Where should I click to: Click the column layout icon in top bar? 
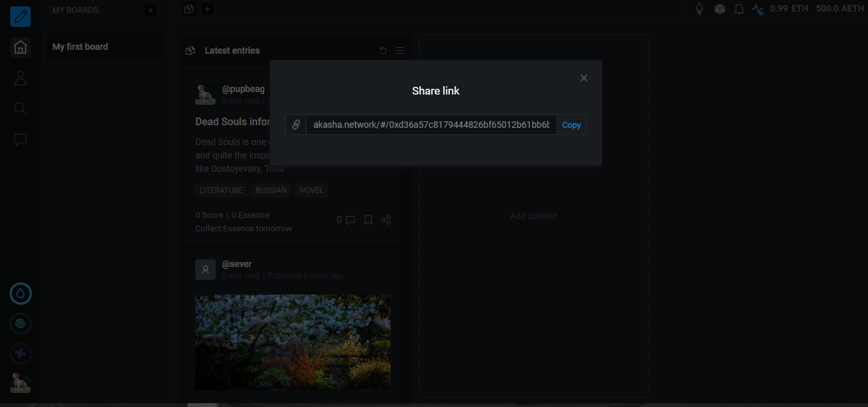tap(189, 9)
